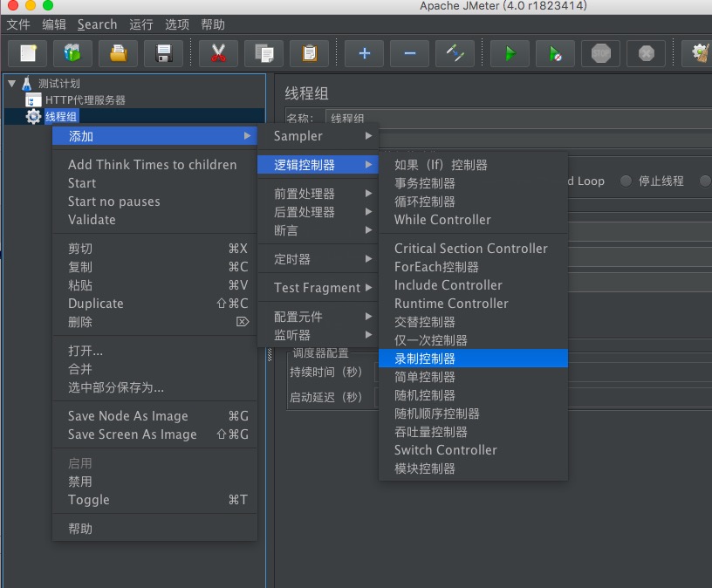Select Runtime Controller
The image size is (712, 588).
473,303
